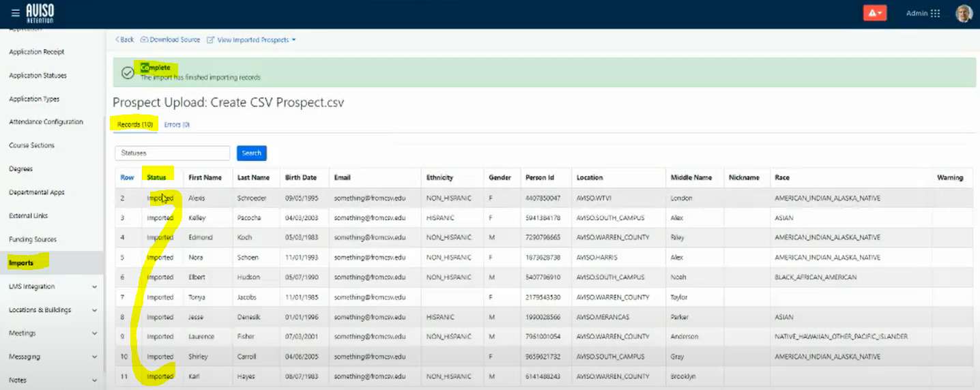Open the hamburger navigation menu
This screenshot has width=980, height=390.
pyautogui.click(x=15, y=14)
